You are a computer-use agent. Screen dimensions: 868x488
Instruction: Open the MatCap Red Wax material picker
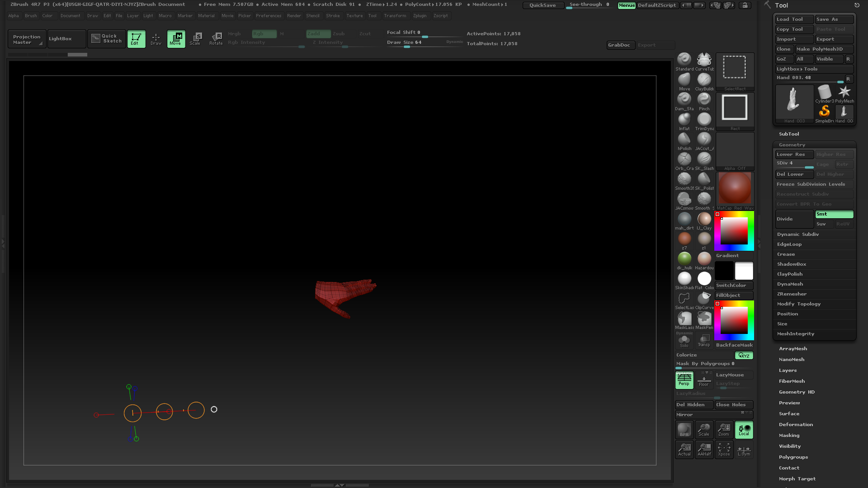coord(735,188)
